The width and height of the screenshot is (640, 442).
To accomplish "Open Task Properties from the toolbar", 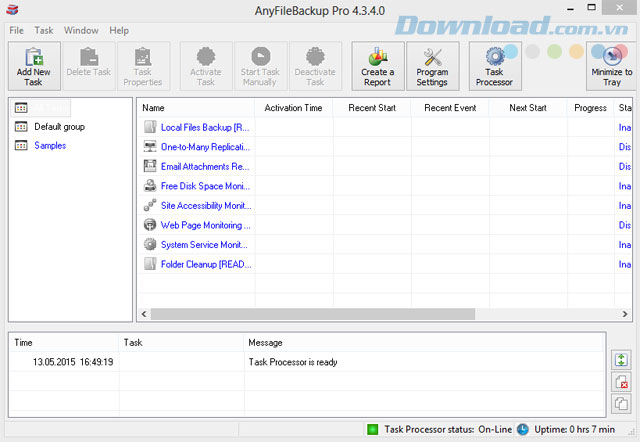I will (x=143, y=66).
